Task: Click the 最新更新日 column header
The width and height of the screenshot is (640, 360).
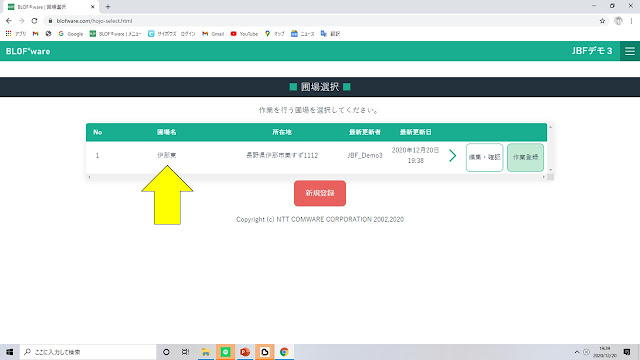Action: pos(416,132)
